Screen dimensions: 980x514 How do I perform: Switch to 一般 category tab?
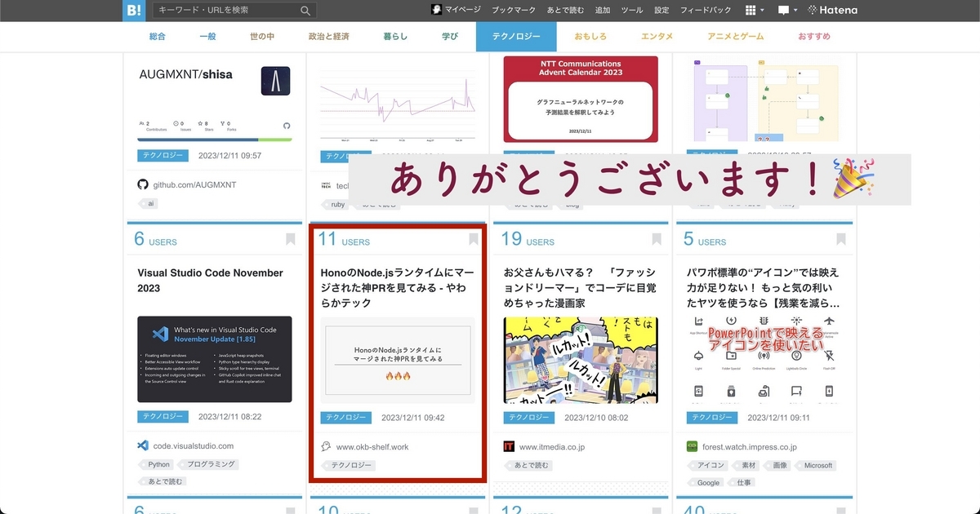pyautogui.click(x=207, y=37)
